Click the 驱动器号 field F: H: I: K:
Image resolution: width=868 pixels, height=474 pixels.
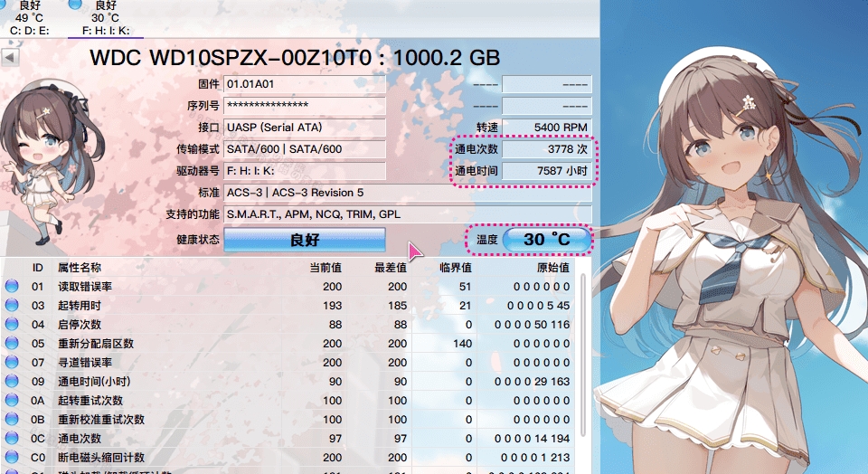click(x=305, y=171)
